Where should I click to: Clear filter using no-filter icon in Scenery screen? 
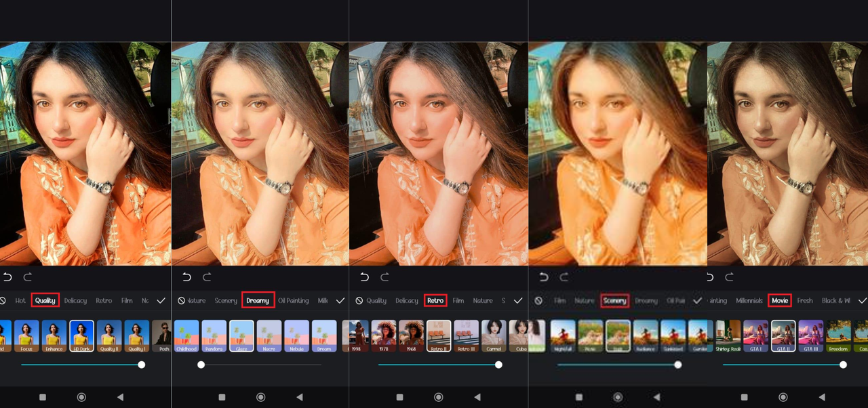coord(538,300)
